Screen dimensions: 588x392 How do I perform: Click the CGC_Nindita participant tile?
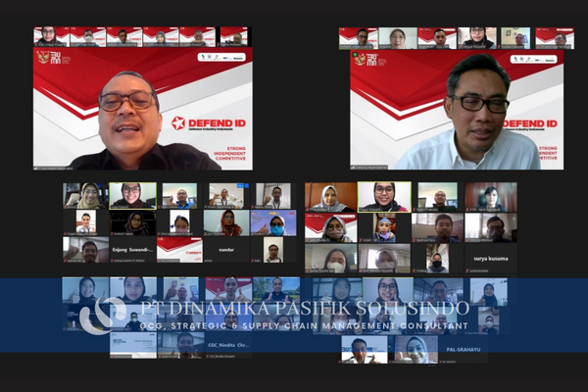[227, 345]
